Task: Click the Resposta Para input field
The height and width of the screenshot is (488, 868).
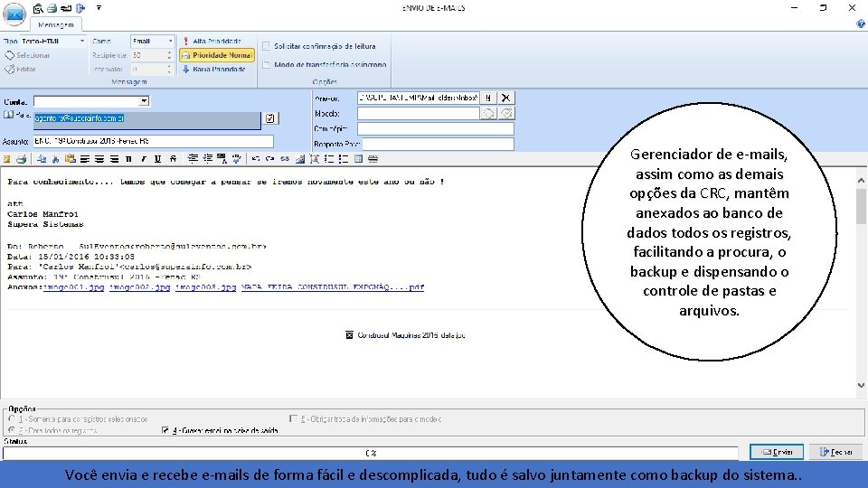Action: coord(438,144)
